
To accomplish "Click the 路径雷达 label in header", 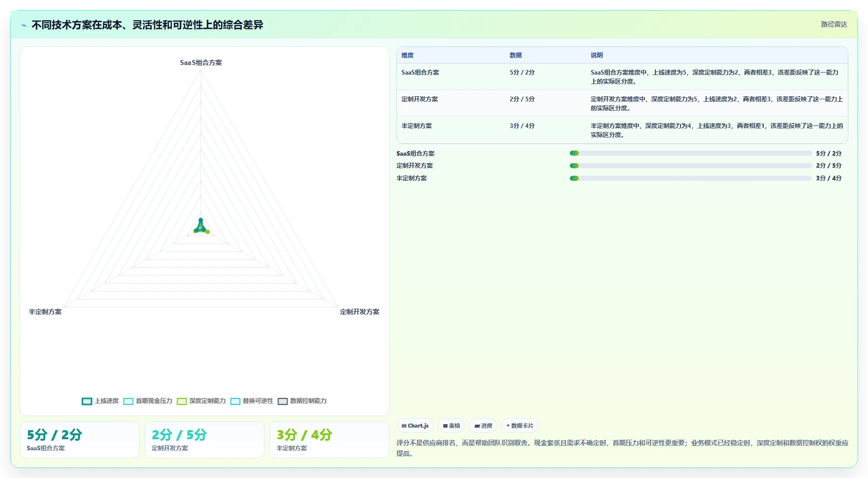I will [x=834, y=24].
